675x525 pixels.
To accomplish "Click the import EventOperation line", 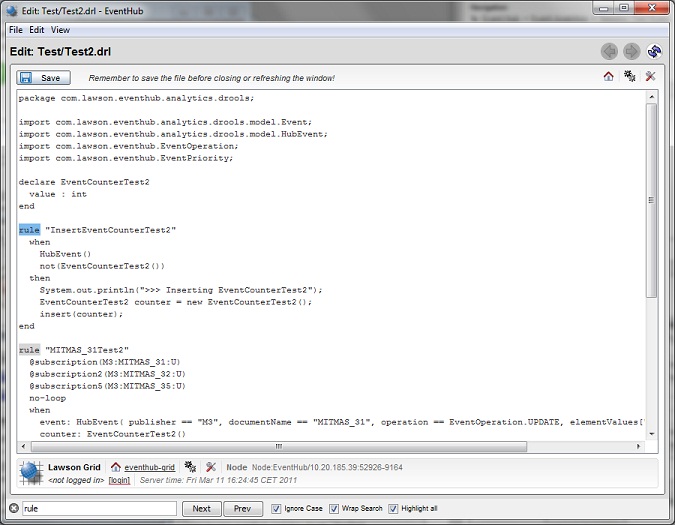I will (128, 146).
